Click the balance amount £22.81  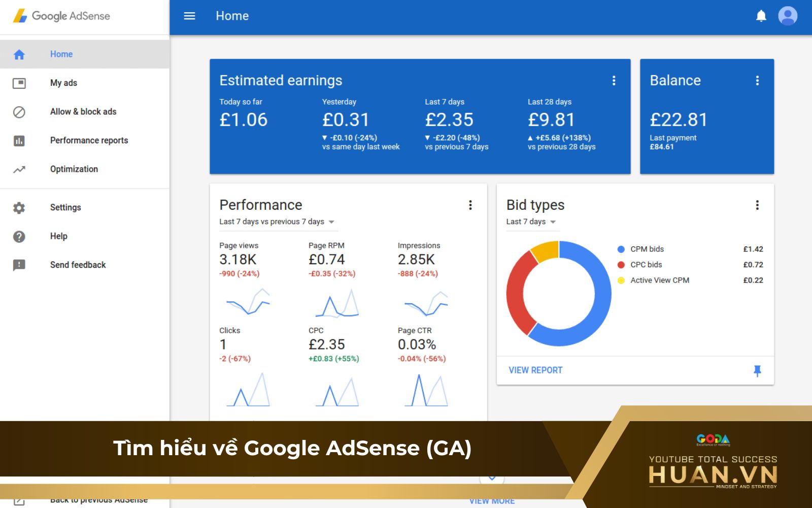click(x=679, y=120)
